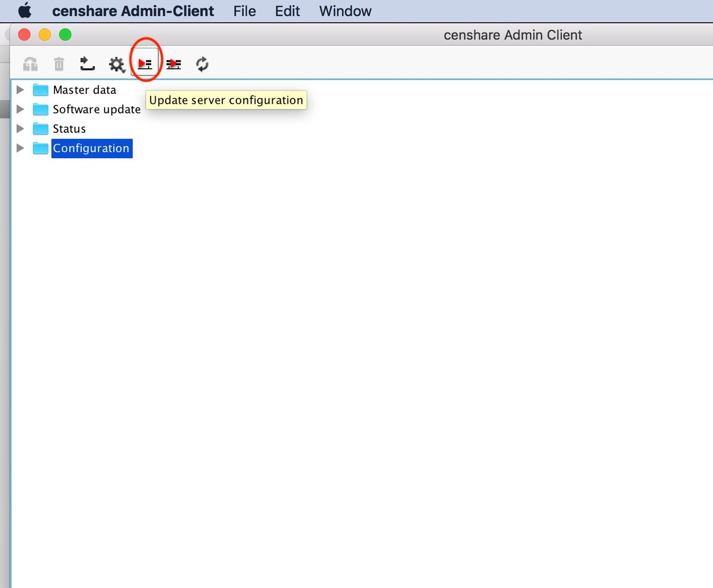This screenshot has width=713, height=588.
Task: Click the import arrow icon in the toolbar
Action: pyautogui.click(x=87, y=64)
